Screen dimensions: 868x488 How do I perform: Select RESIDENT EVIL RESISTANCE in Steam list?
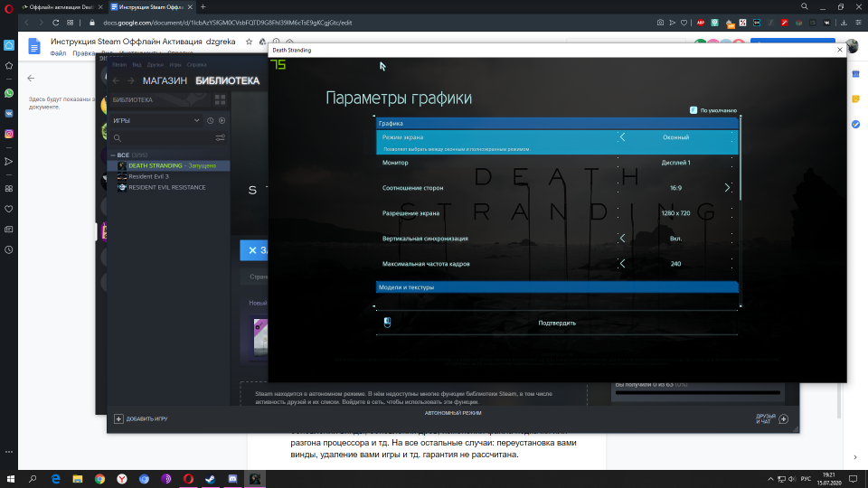[x=168, y=188]
